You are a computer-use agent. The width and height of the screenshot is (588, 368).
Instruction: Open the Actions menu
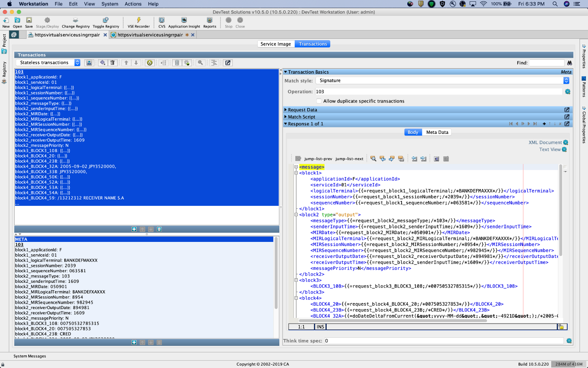coord(133,4)
